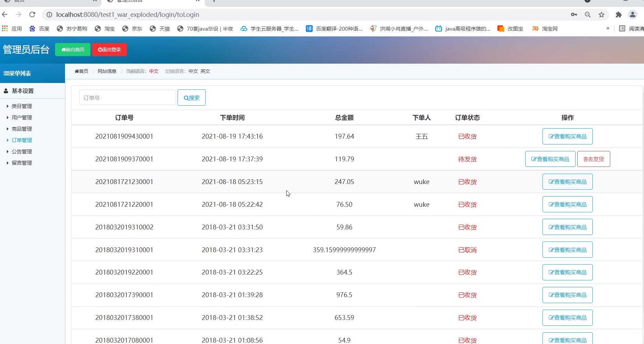Click the 管理员后台 title
The width and height of the screenshot is (644, 344).
coord(26,50)
